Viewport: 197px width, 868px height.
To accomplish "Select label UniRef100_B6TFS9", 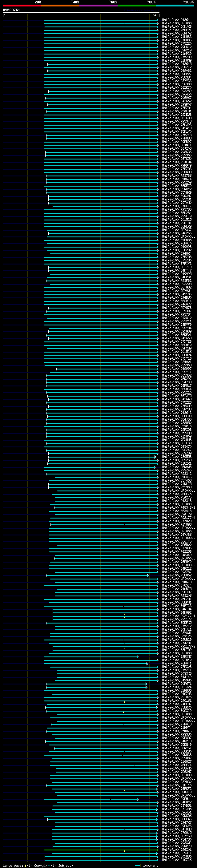I will point(177,443).
